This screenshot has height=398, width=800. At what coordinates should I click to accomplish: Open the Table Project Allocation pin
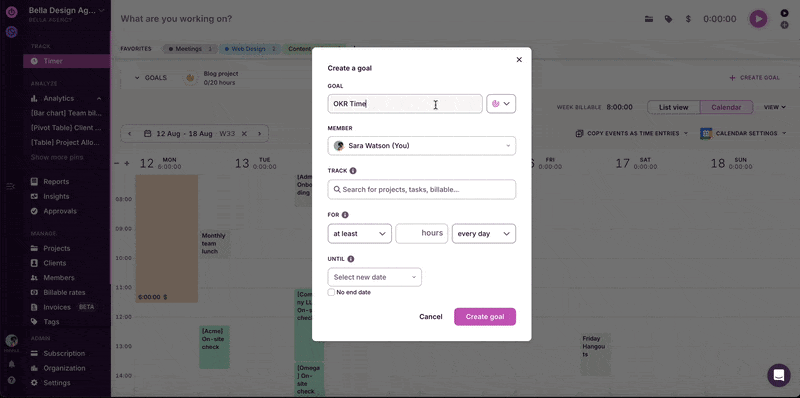pyautogui.click(x=66, y=142)
